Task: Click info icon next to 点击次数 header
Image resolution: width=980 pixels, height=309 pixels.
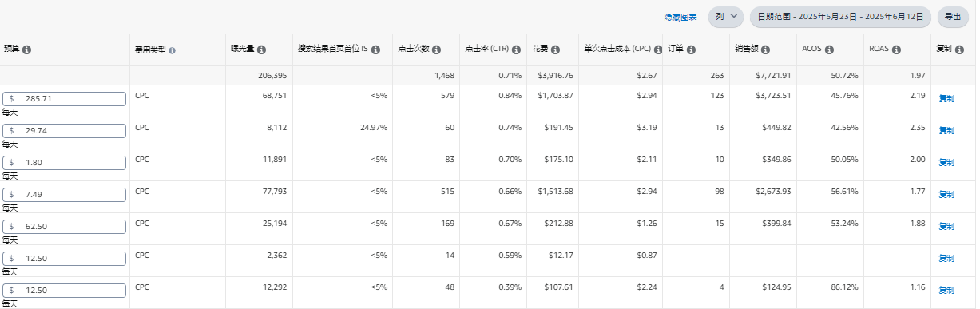Action: click(x=436, y=50)
